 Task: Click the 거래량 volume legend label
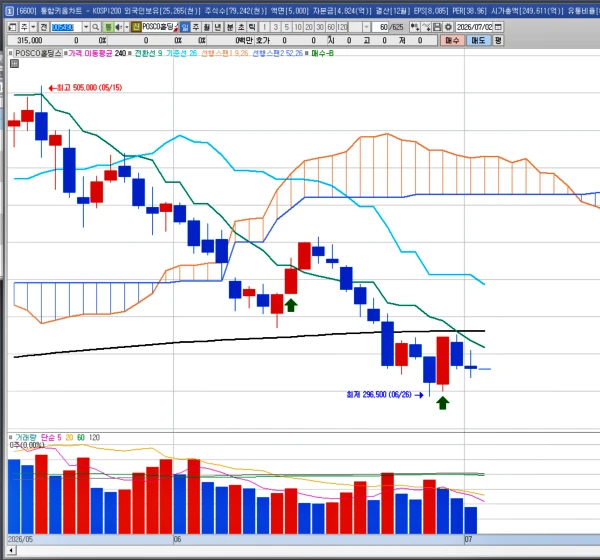click(26, 438)
